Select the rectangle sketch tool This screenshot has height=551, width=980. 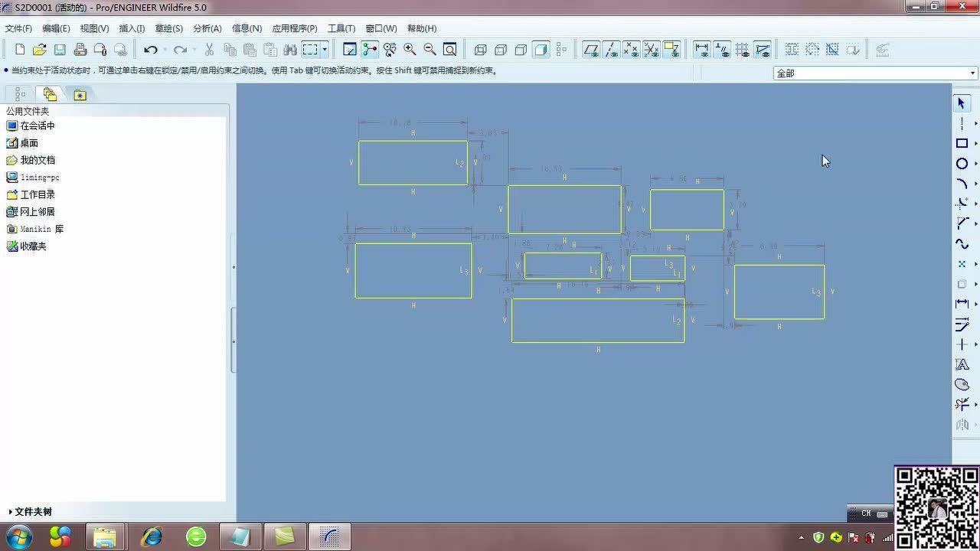tap(962, 143)
